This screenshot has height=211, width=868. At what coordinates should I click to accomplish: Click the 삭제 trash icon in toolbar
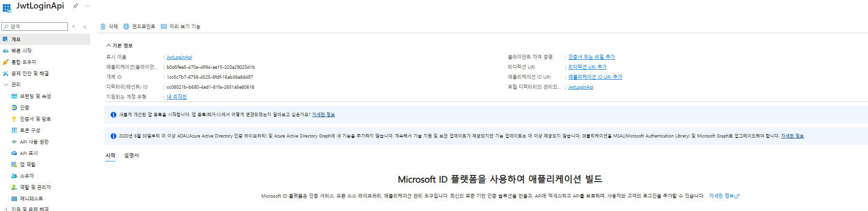(103, 27)
